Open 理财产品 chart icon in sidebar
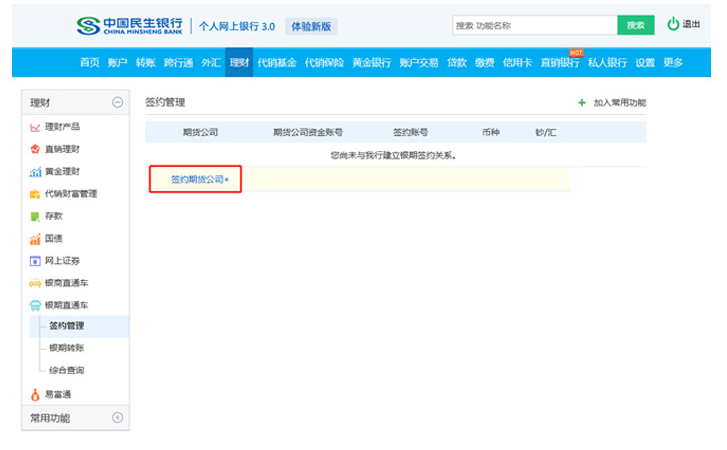 (x=35, y=127)
